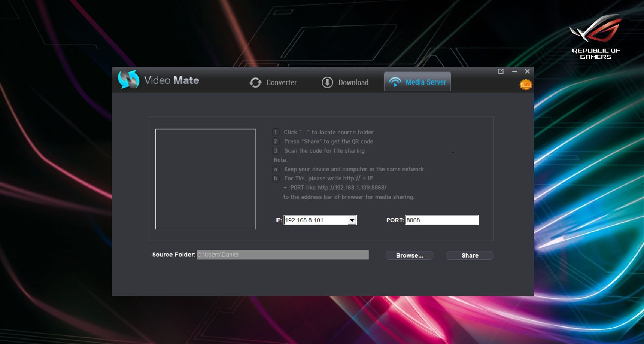Click the Media Server wifi icon
Screen dimensions: 644x344
coord(395,82)
